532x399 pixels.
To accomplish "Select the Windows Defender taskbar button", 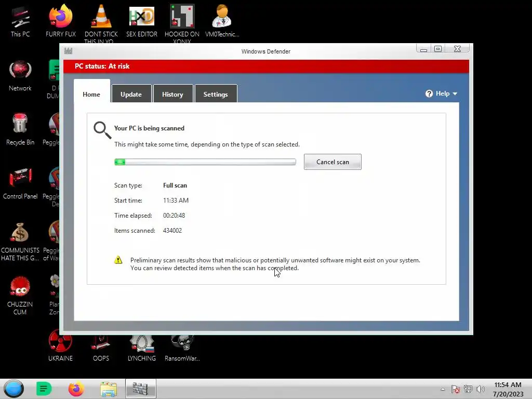I will point(140,389).
